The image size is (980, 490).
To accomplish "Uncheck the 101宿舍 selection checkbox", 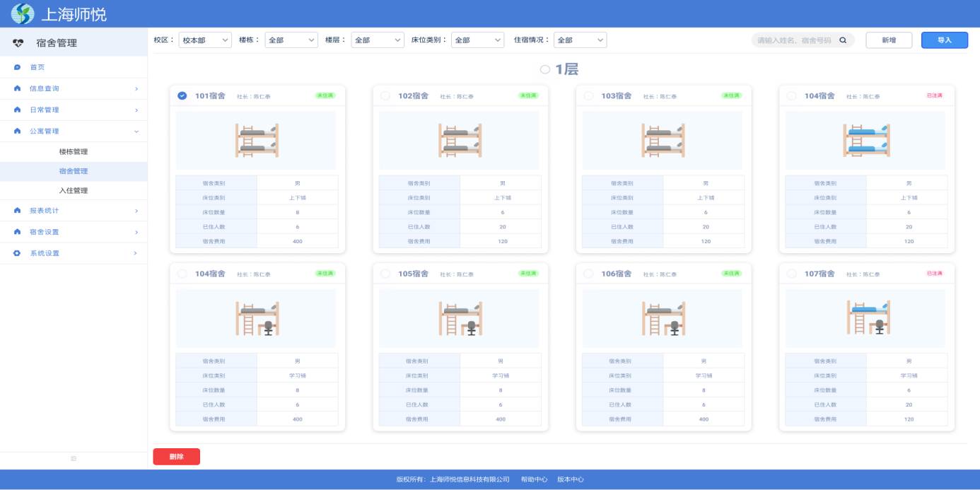I will (x=182, y=95).
